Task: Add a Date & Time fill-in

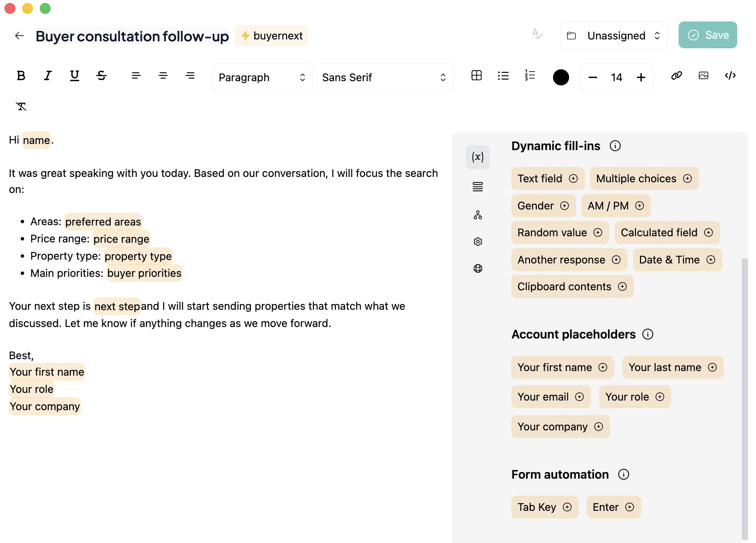Action: pos(677,260)
